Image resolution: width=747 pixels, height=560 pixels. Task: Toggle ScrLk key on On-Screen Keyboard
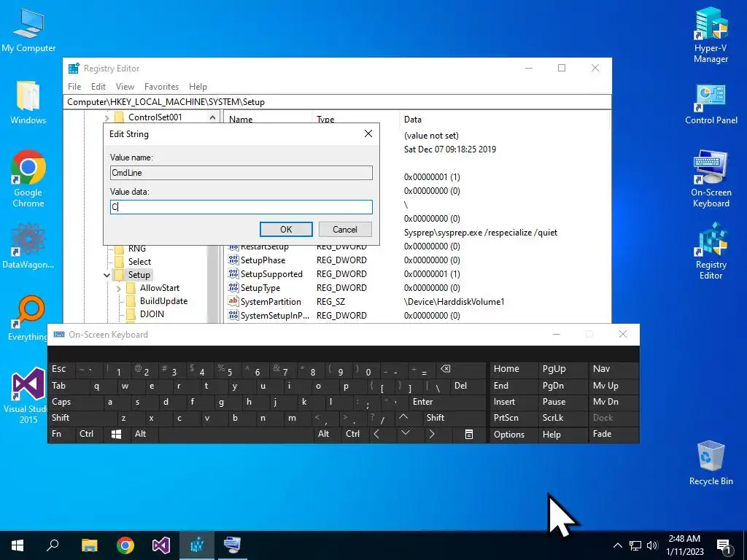coord(562,418)
